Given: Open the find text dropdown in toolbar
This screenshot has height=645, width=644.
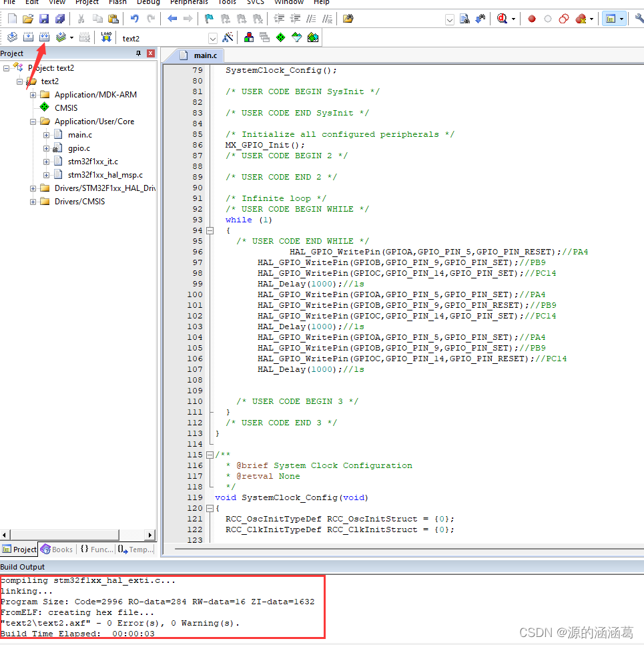Looking at the screenshot, I should (450, 19).
